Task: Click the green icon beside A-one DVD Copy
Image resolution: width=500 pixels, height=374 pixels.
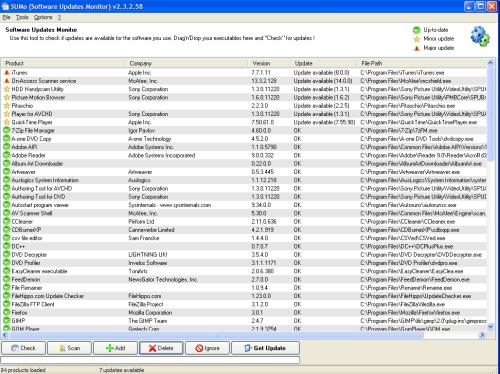Action: click(x=7, y=139)
